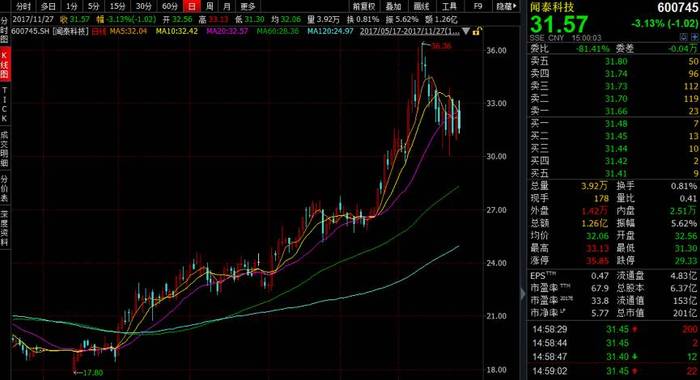
Task: Click the MA20 purple indicator label
Action: click(227, 31)
